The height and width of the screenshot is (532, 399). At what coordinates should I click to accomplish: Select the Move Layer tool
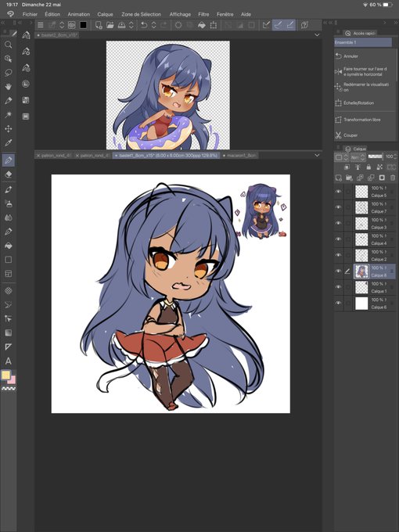pos(9,128)
